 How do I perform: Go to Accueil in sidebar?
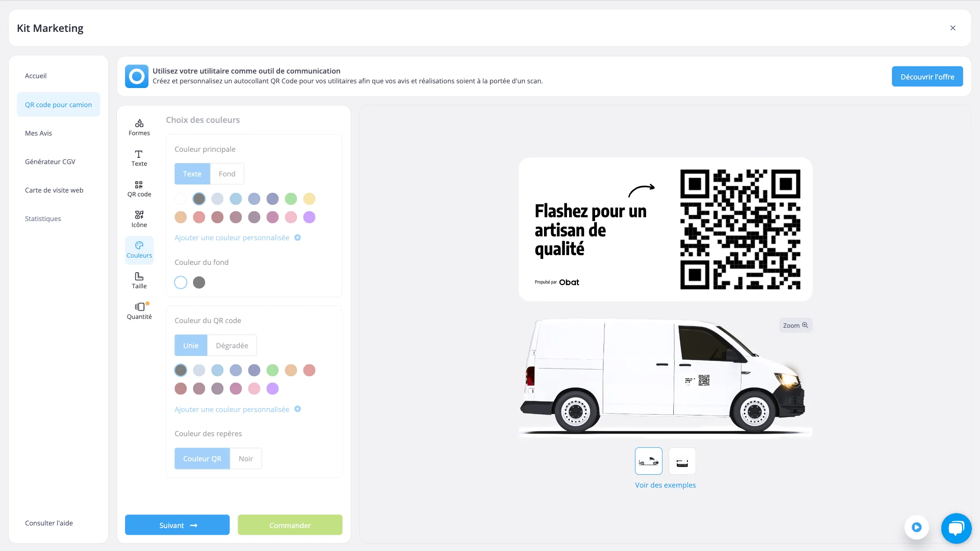(36, 76)
